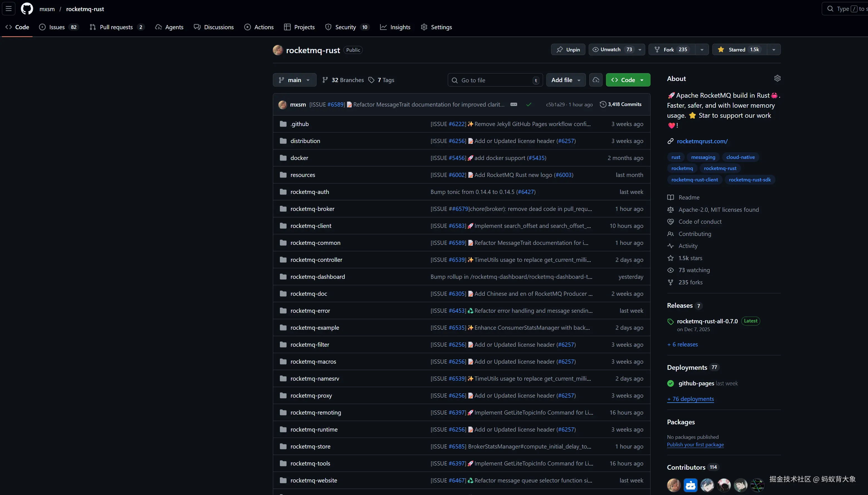Open Copilot cloud agent icon button

click(596, 80)
